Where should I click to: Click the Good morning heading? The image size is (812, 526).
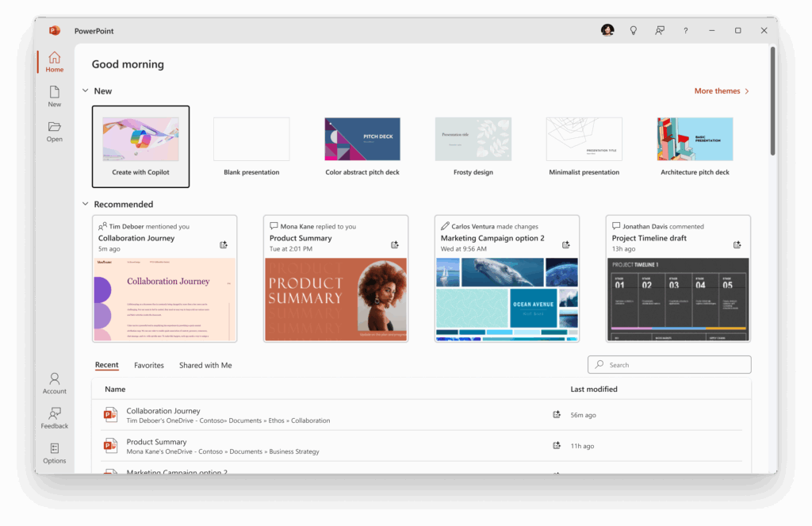click(128, 64)
